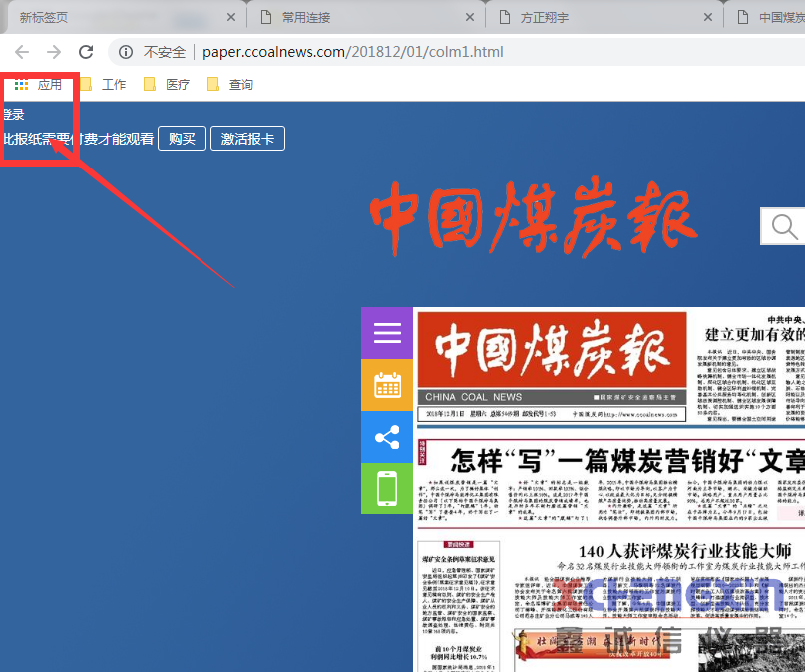This screenshot has height=672, width=805.
Task: Click the browser forward arrow
Action: (x=54, y=52)
